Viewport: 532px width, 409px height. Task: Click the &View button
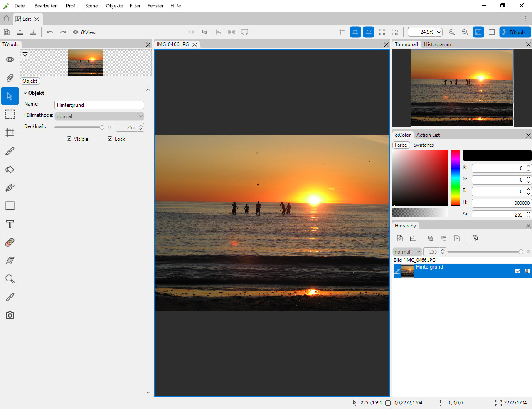pos(84,32)
